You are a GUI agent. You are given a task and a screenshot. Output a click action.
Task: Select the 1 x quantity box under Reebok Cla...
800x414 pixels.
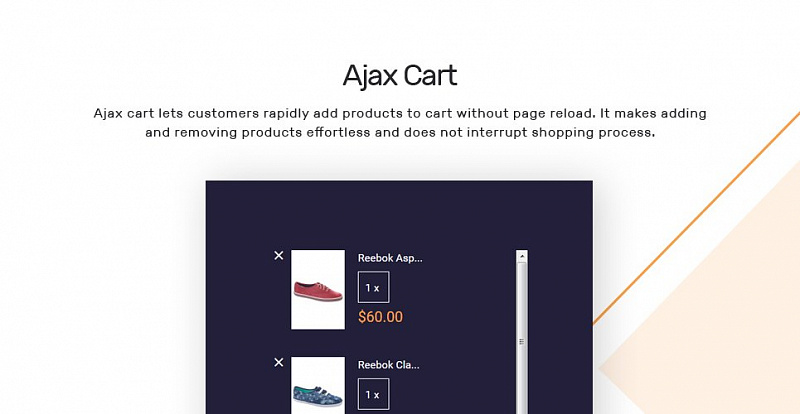(373, 394)
